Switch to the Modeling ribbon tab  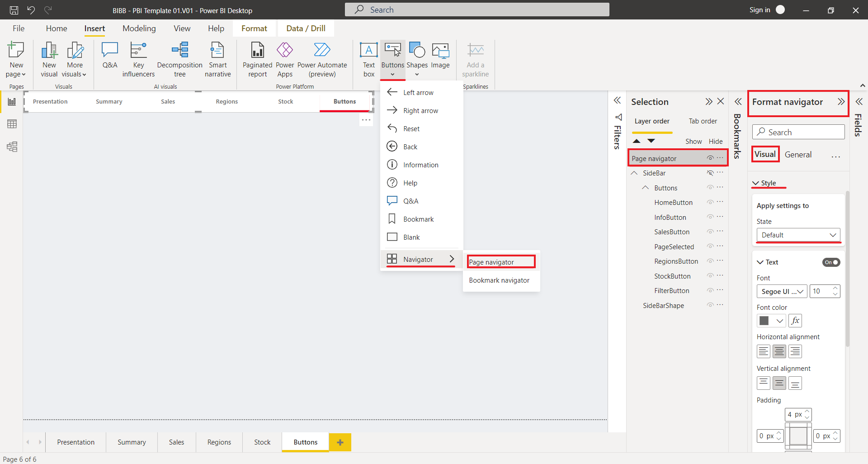139,28
